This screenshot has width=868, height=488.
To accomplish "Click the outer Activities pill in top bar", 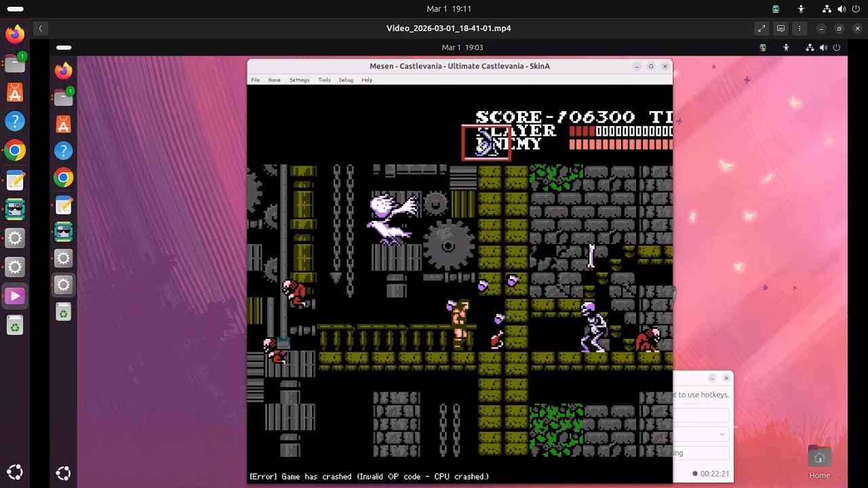I will coord(15,9).
